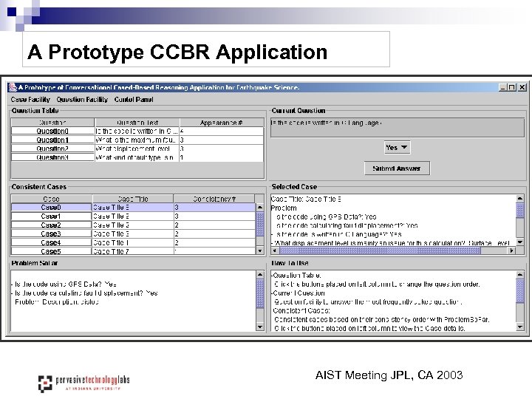Click the Case0 consistency value 3
Screen dimensions: 532x399
tap(214, 208)
